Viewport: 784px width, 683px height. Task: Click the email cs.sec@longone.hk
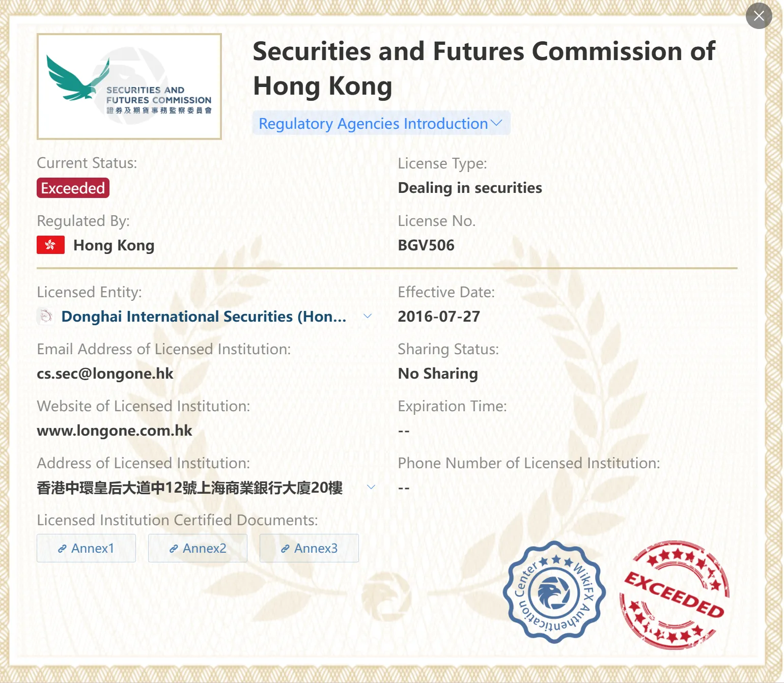(x=105, y=374)
